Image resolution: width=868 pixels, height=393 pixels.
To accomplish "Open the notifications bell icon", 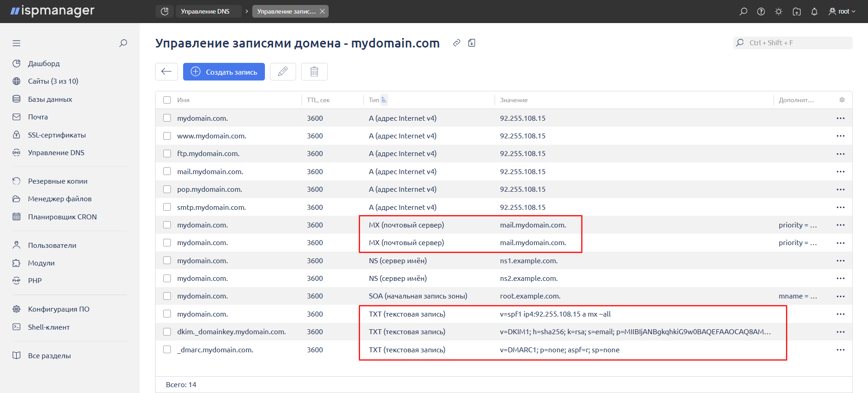I will (814, 11).
